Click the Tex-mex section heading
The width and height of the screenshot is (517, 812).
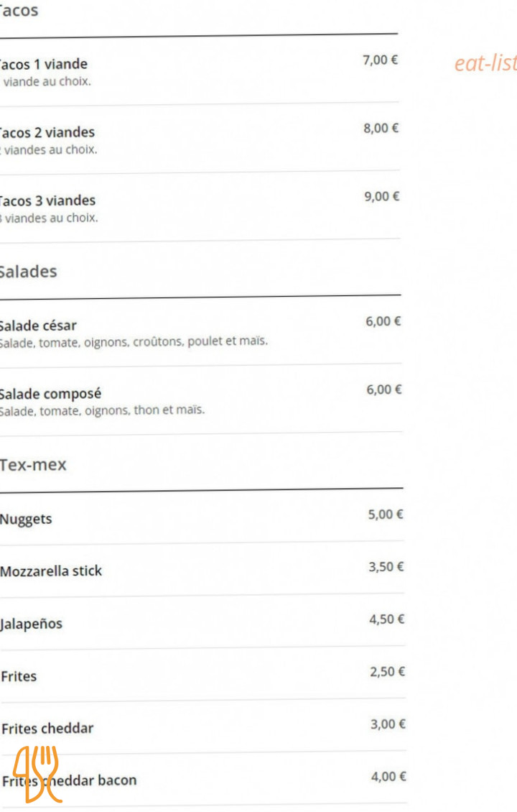(33, 465)
